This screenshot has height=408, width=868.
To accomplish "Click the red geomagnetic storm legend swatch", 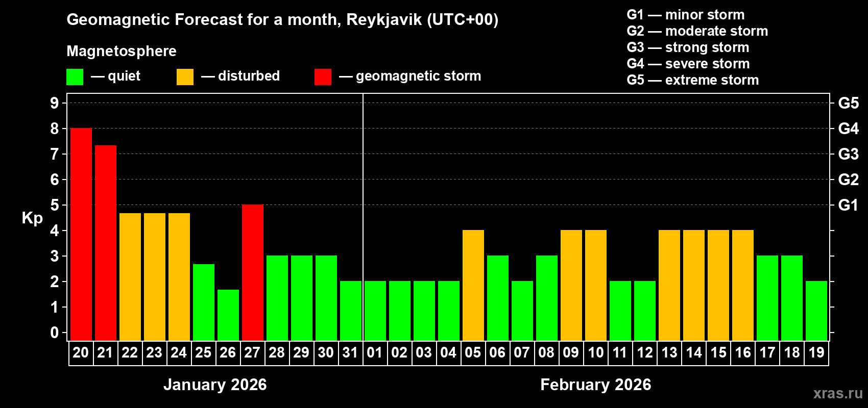I will click(323, 77).
